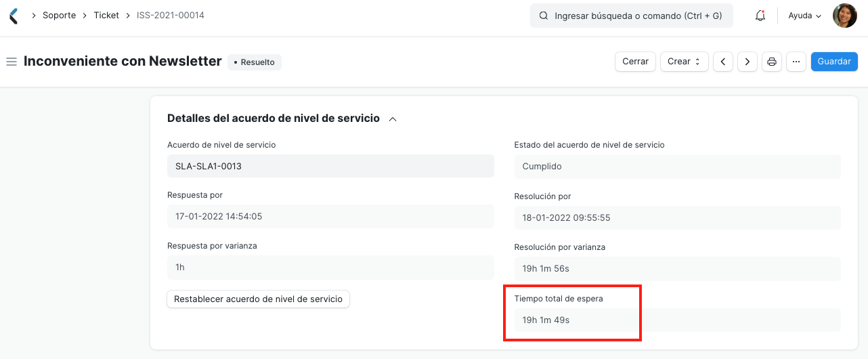Focus the search or command bar
The width and height of the screenshot is (868, 359).
(632, 16)
